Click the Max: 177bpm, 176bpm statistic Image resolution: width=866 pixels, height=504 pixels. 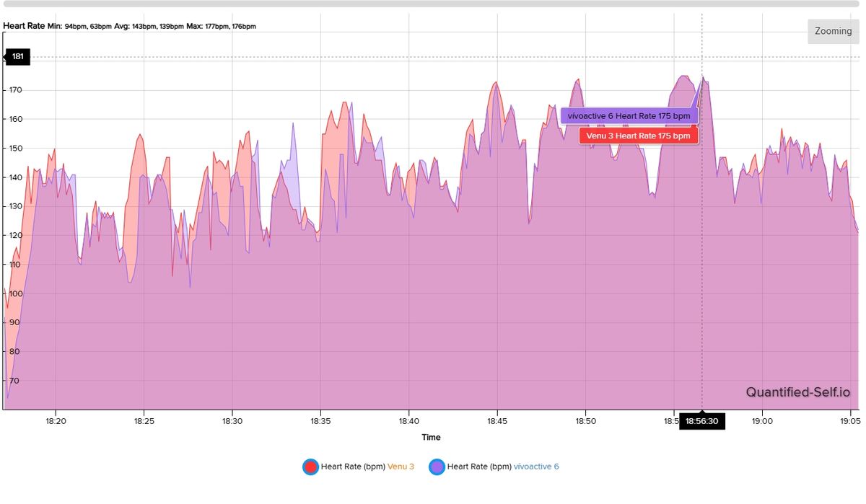pyautogui.click(x=221, y=27)
